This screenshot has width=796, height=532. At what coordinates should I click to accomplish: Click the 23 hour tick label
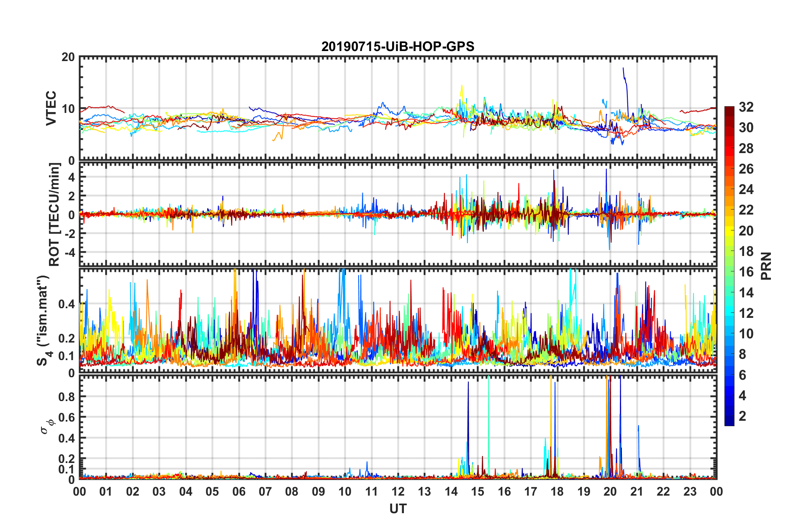[690, 492]
